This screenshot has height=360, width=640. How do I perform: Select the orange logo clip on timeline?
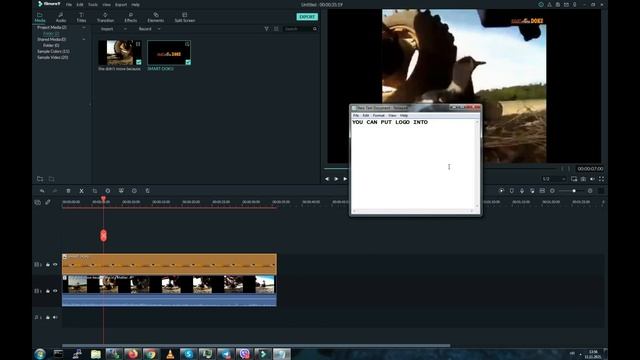[169, 264]
